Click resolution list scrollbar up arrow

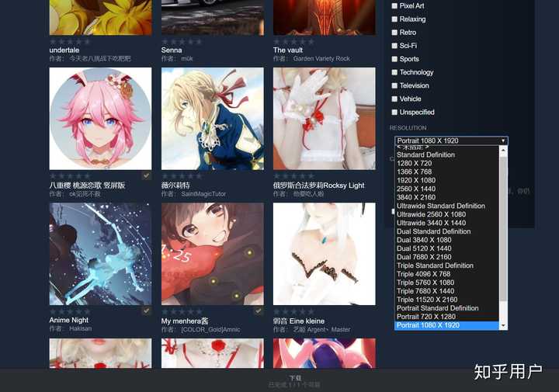point(503,150)
